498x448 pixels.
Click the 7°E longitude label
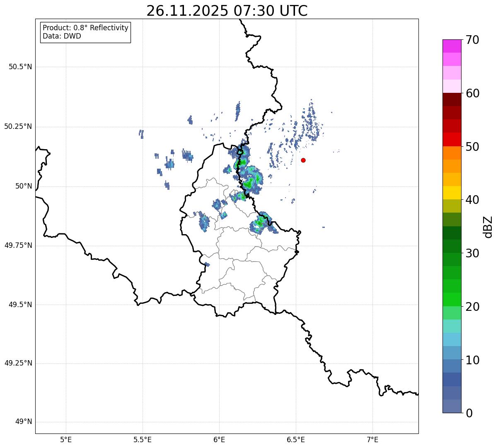[372, 440]
